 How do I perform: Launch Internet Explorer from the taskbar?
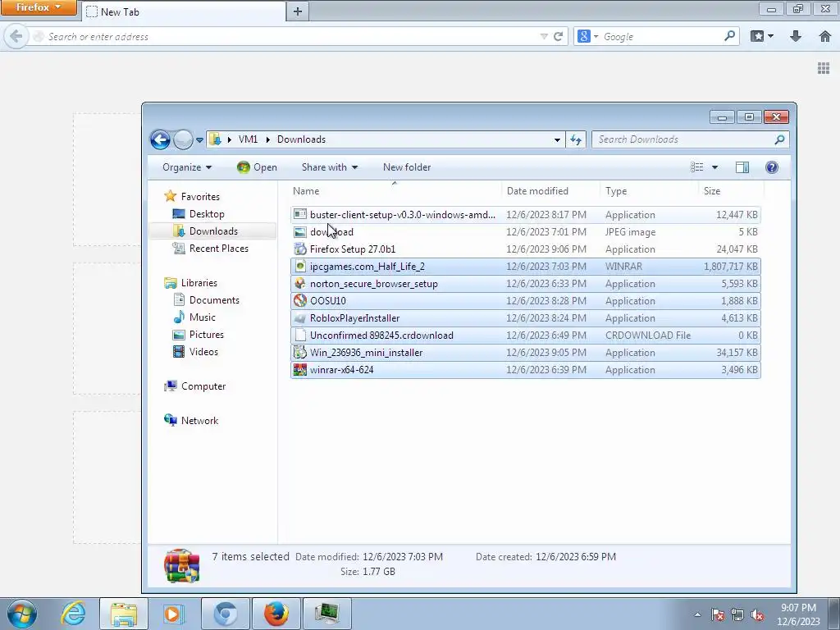73,614
